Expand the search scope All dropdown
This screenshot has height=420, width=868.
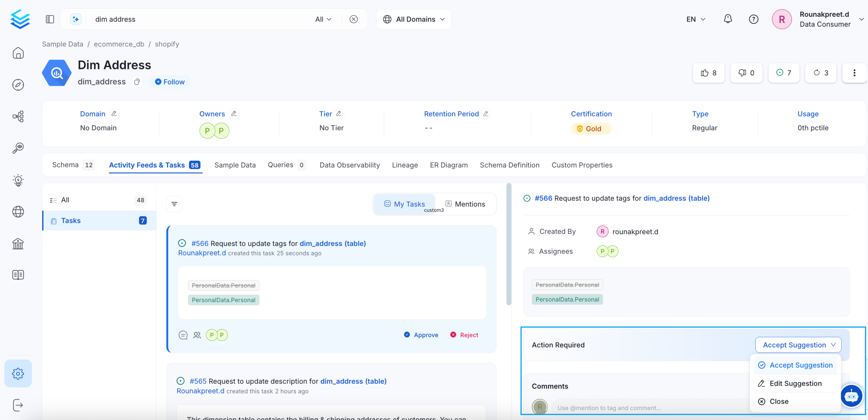(323, 19)
